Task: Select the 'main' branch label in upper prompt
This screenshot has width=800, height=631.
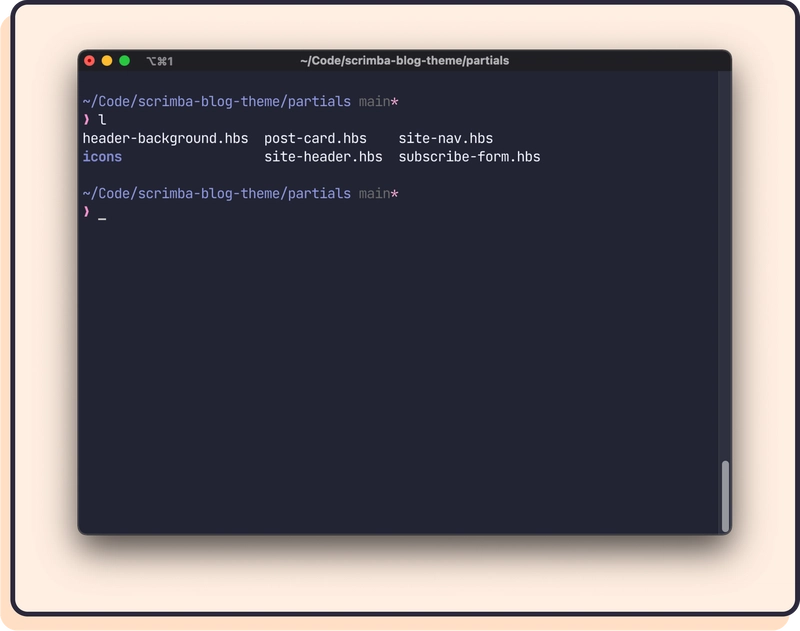Action: coord(374,102)
